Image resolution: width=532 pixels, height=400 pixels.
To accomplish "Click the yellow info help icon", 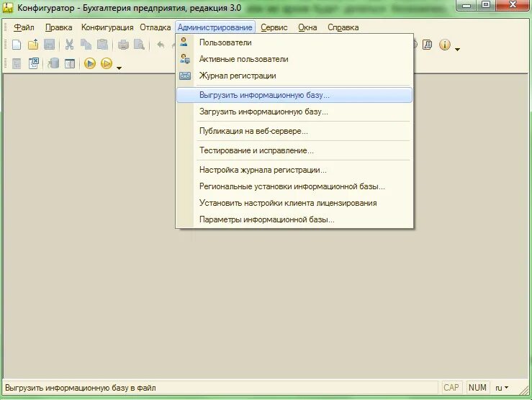I will (x=445, y=45).
